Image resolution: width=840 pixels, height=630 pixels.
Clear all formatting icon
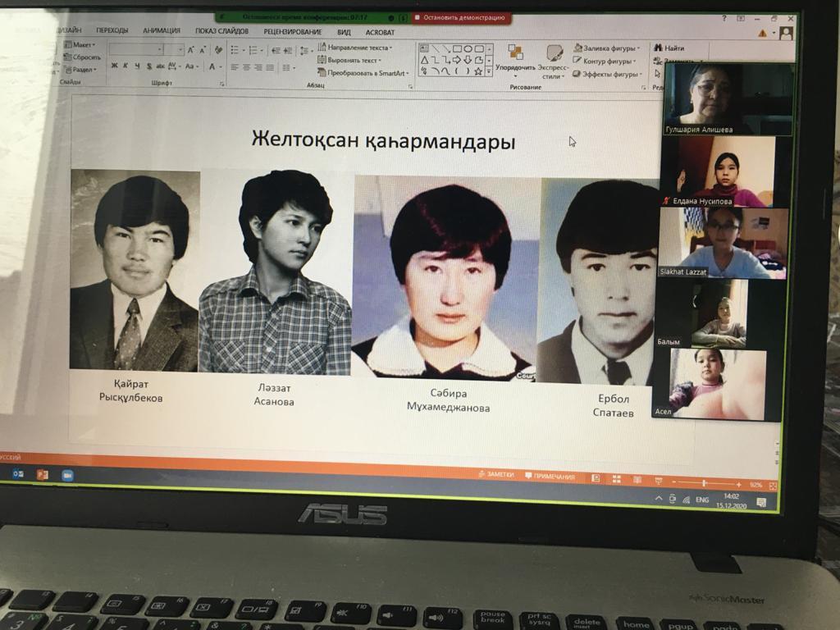[x=218, y=50]
